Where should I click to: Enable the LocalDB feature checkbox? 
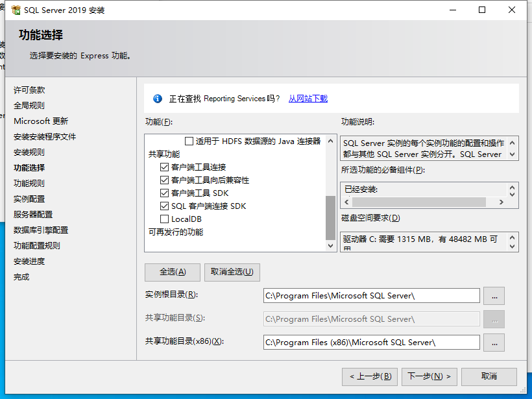point(164,219)
